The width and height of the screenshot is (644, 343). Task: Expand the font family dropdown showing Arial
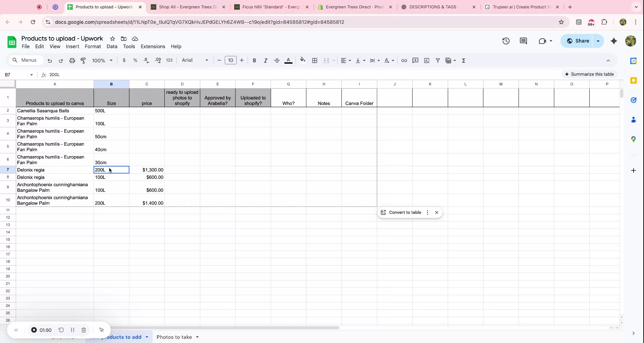pos(206,60)
